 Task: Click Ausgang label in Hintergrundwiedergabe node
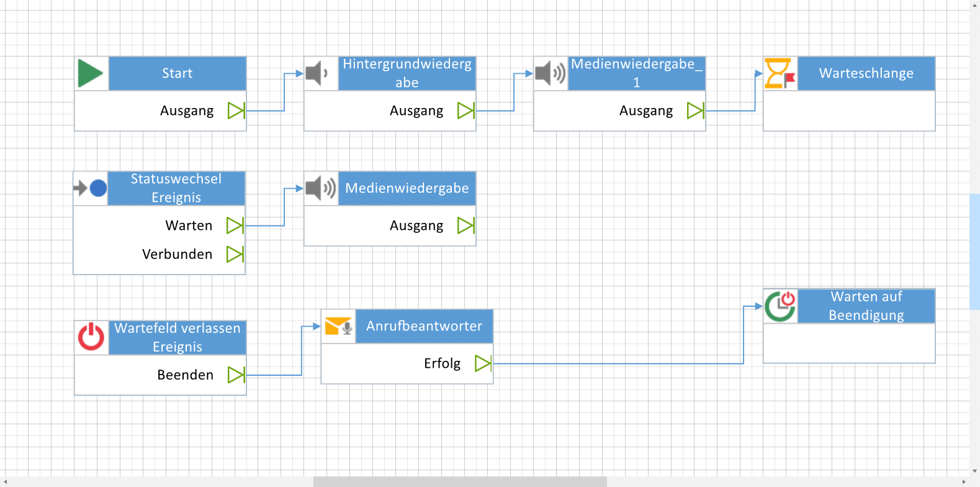point(416,111)
